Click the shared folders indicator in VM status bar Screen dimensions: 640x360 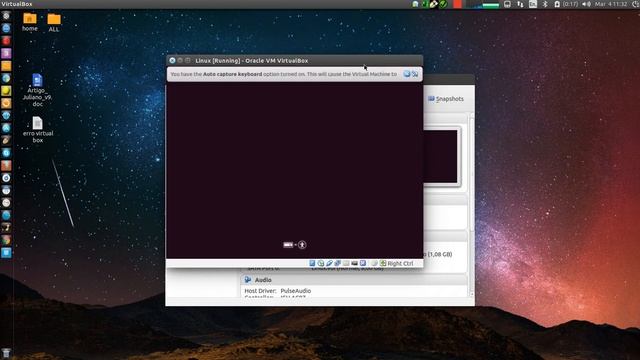[x=346, y=263]
